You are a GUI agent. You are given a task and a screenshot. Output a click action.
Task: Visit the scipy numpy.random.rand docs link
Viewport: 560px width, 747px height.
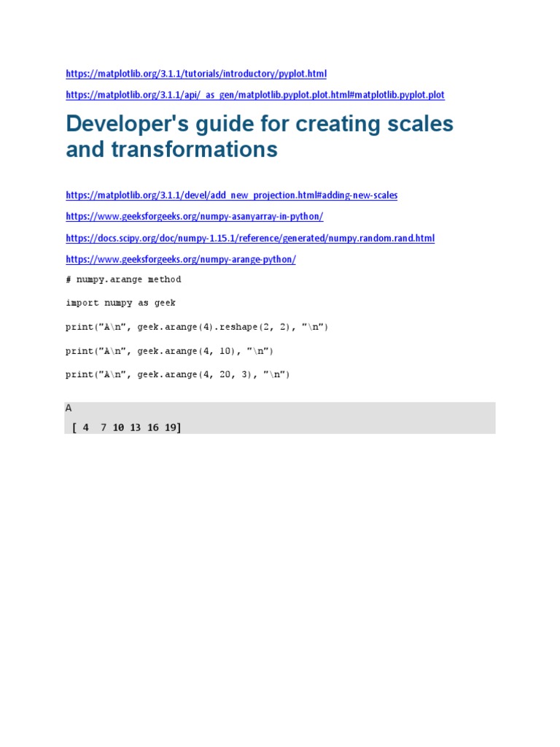(x=250, y=239)
